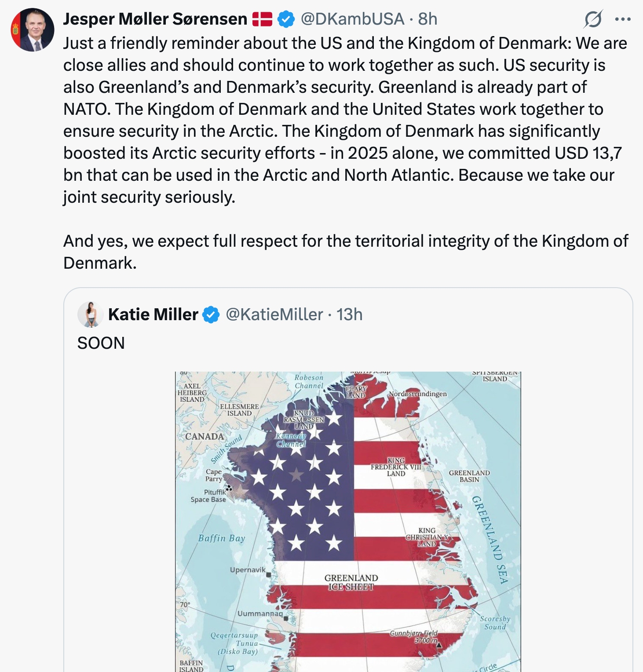Open the quoted post's 13h timestamp
Viewport: 643px width, 672px height.
pyautogui.click(x=350, y=314)
